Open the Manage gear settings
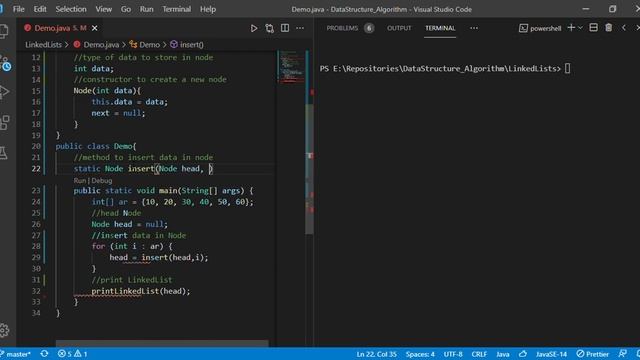 click(x=4, y=330)
